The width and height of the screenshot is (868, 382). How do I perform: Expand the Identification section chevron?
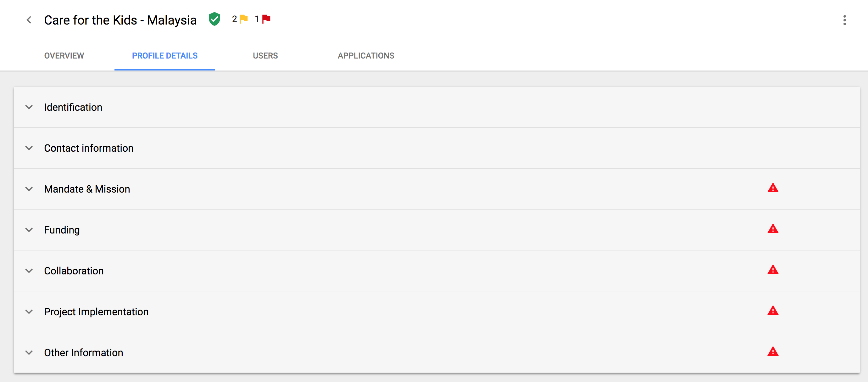pyautogui.click(x=29, y=107)
